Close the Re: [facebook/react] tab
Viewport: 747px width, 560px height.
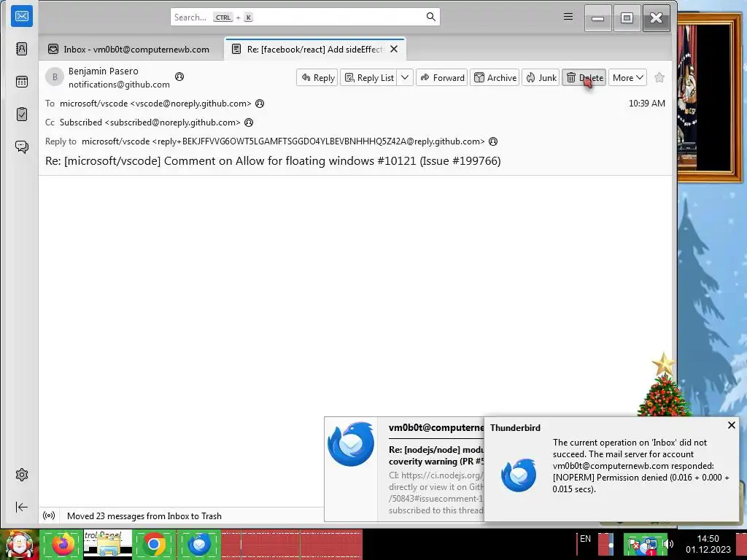pos(394,49)
